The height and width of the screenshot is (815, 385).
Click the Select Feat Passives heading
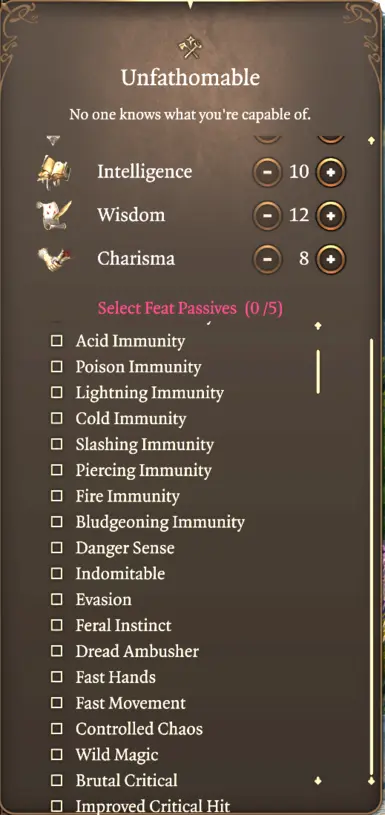coord(190,308)
